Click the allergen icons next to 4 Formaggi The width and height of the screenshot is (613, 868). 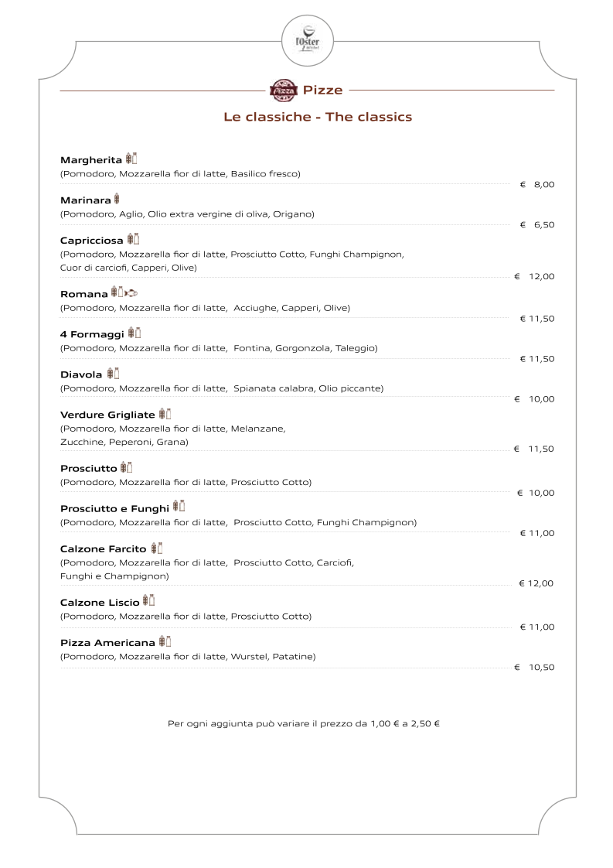(135, 333)
